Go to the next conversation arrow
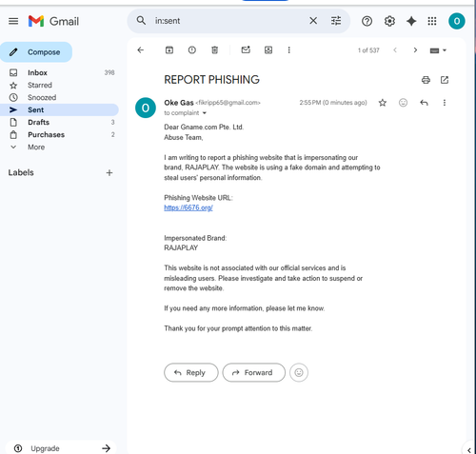This screenshot has width=476, height=454. coord(415,50)
